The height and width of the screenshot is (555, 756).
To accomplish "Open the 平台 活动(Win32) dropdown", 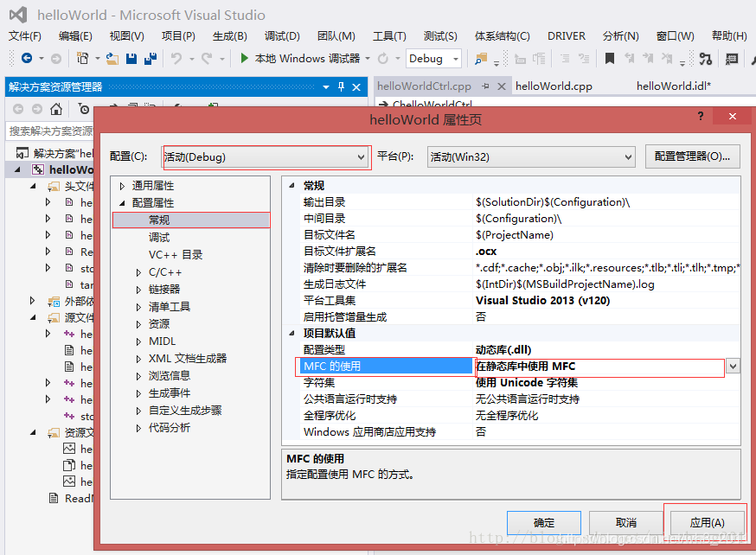I will click(628, 157).
